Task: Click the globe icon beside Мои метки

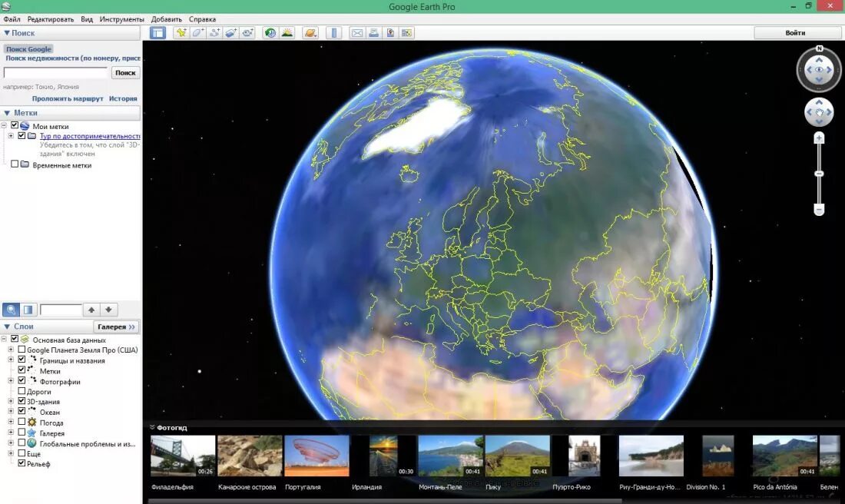Action: click(25, 125)
